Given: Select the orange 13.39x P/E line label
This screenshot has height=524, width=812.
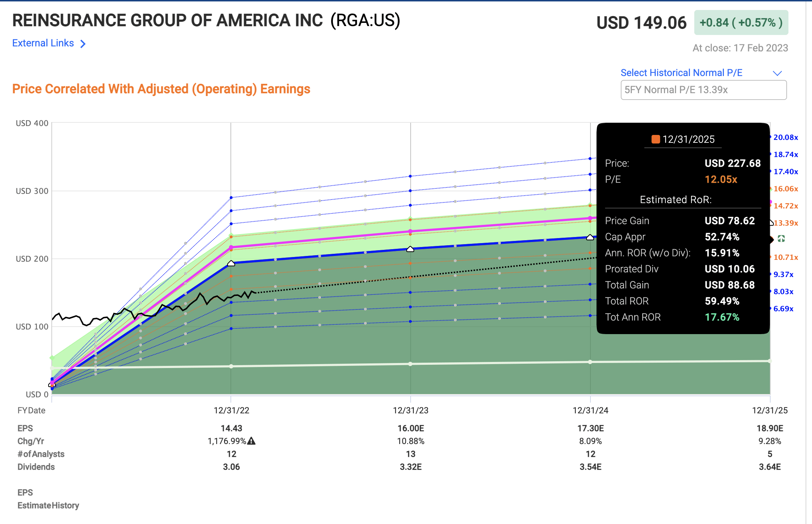Looking at the screenshot, I should [786, 223].
